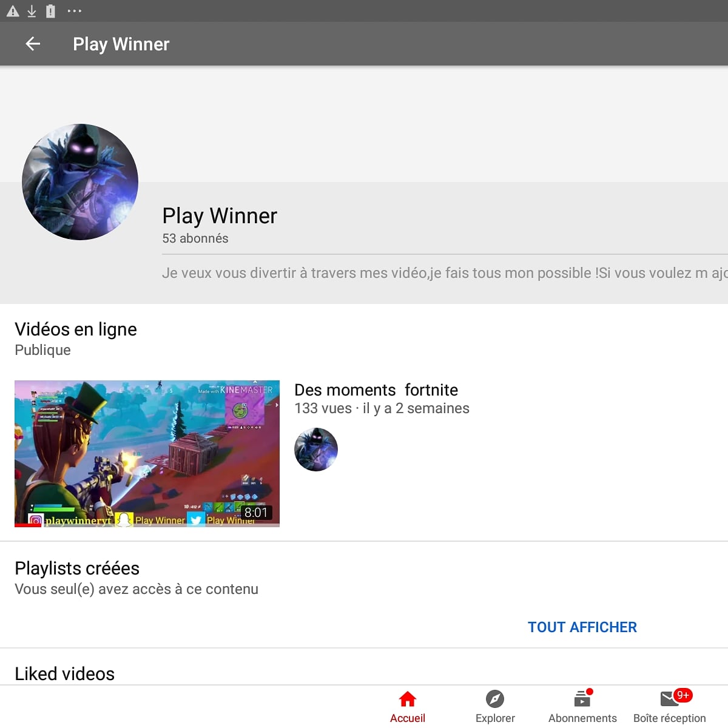Expand the Playlists créées section
The image size is (728, 728).
(77, 568)
